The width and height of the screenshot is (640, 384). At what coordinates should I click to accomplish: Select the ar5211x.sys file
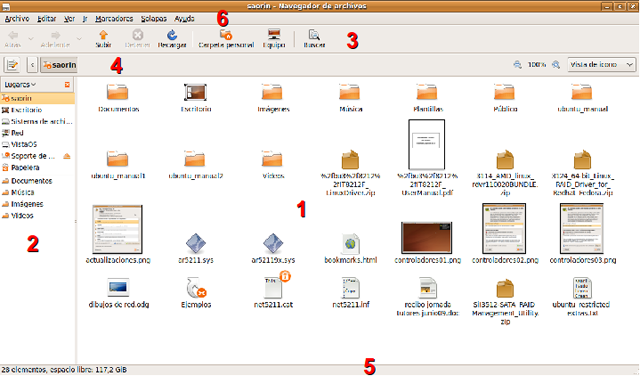pyautogui.click(x=273, y=243)
